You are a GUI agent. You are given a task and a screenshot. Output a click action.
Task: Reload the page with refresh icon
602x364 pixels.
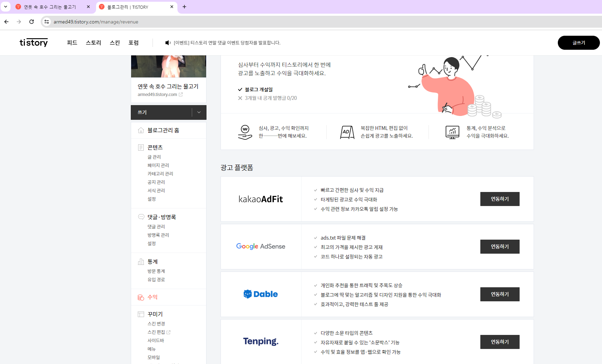click(32, 22)
